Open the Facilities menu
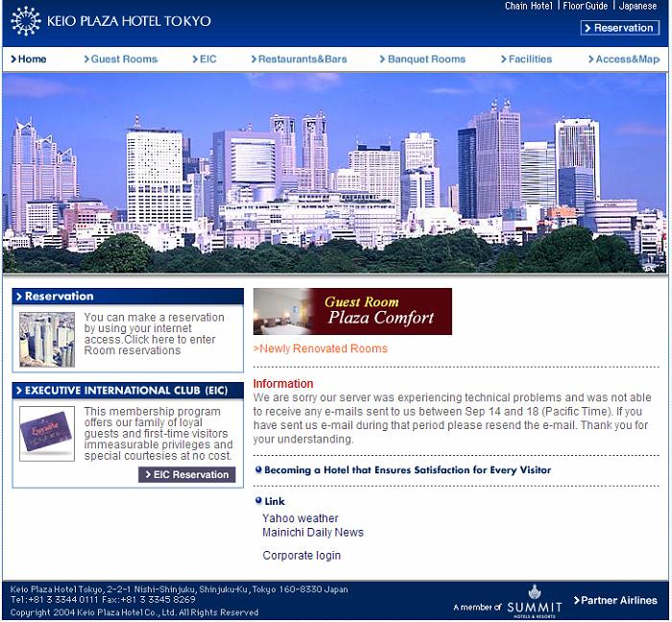Screen dimensions: 672x622 pos(527,60)
